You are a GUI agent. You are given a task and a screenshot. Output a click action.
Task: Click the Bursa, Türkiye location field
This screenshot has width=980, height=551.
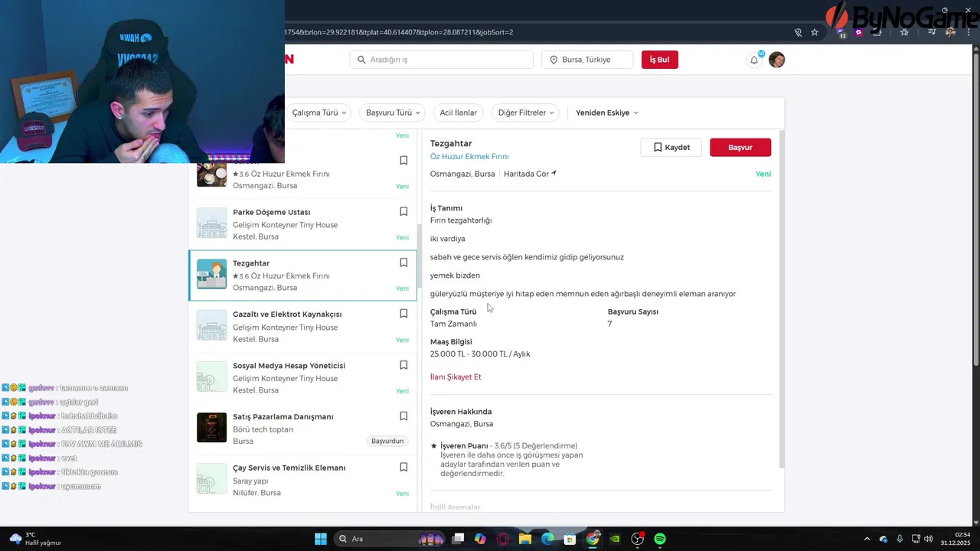587,60
